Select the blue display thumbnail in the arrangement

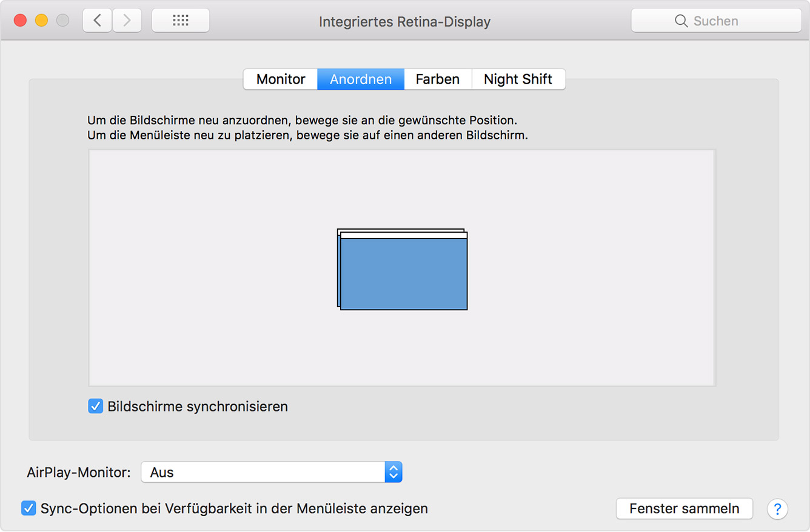click(404, 274)
